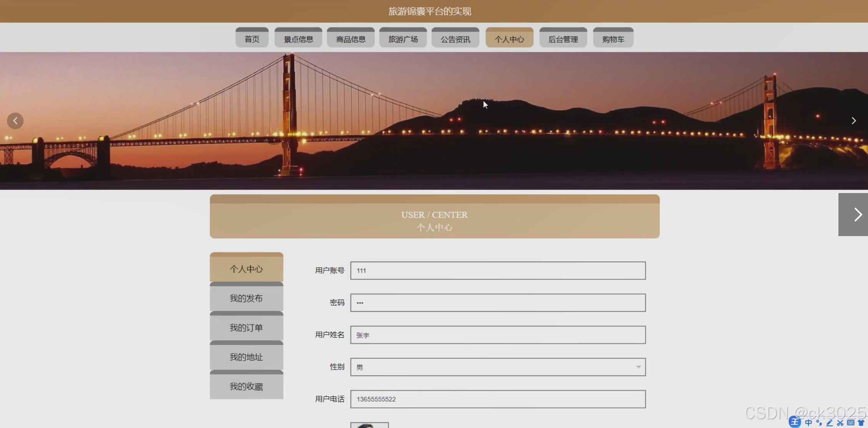Open 商品信息 in the navigation bar
Image resolution: width=868 pixels, height=428 pixels.
click(350, 39)
